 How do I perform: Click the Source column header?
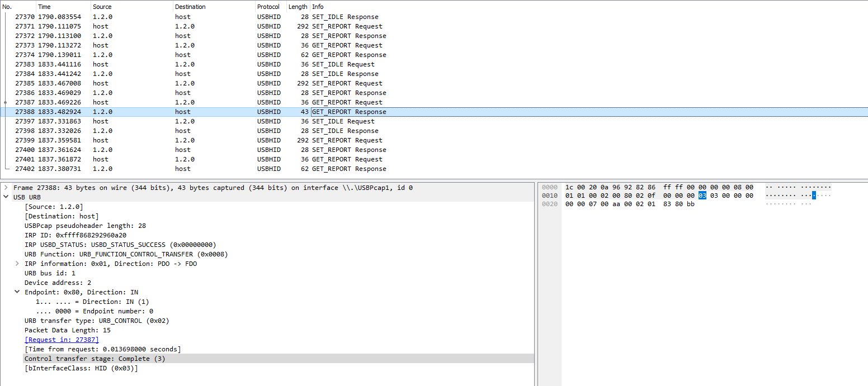click(x=102, y=7)
